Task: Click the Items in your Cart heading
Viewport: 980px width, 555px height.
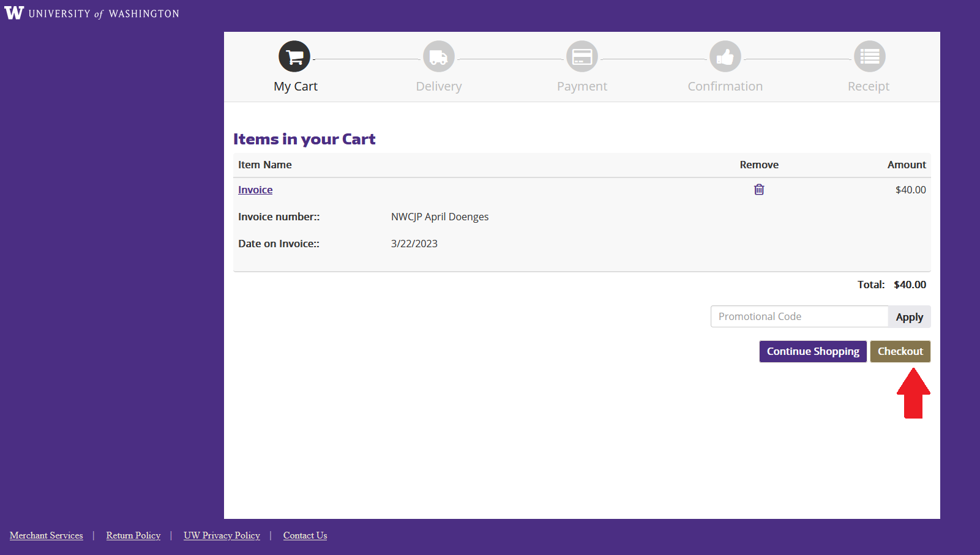Action: coord(304,139)
